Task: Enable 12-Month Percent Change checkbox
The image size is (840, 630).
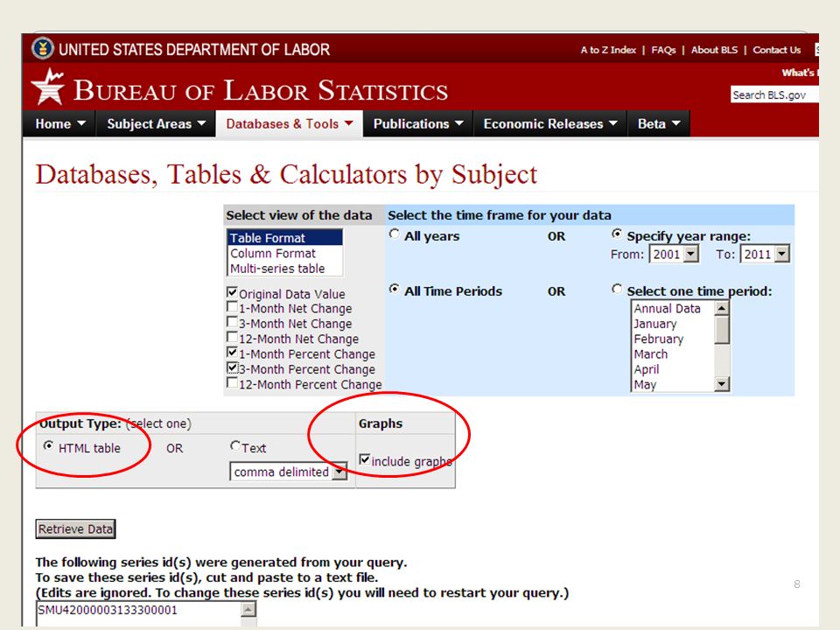Action: 232,383
